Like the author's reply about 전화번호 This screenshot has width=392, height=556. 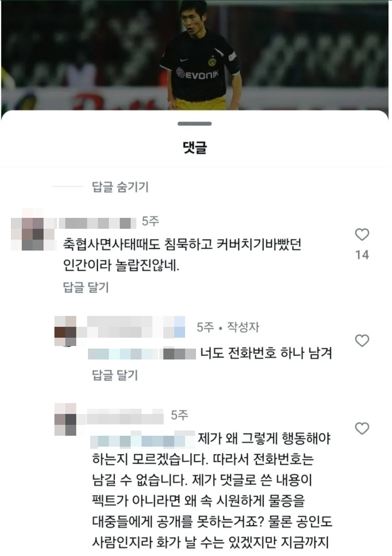(x=362, y=341)
